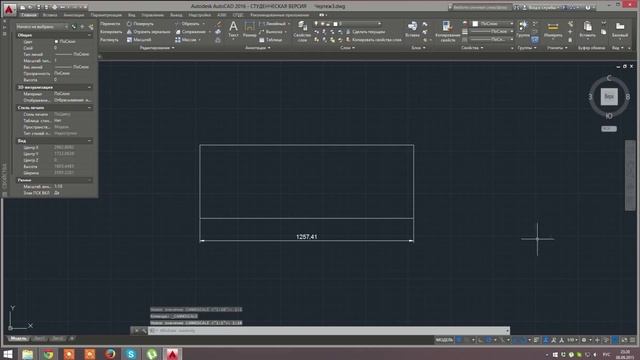Open the Ничего не выбрано selection dropdown
This screenshot has height=360, width=640.
click(42, 27)
